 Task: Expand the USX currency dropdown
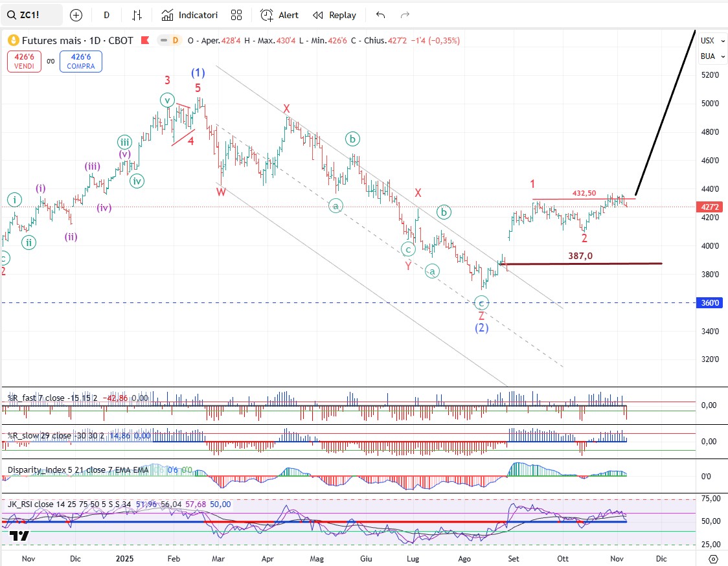coord(711,40)
